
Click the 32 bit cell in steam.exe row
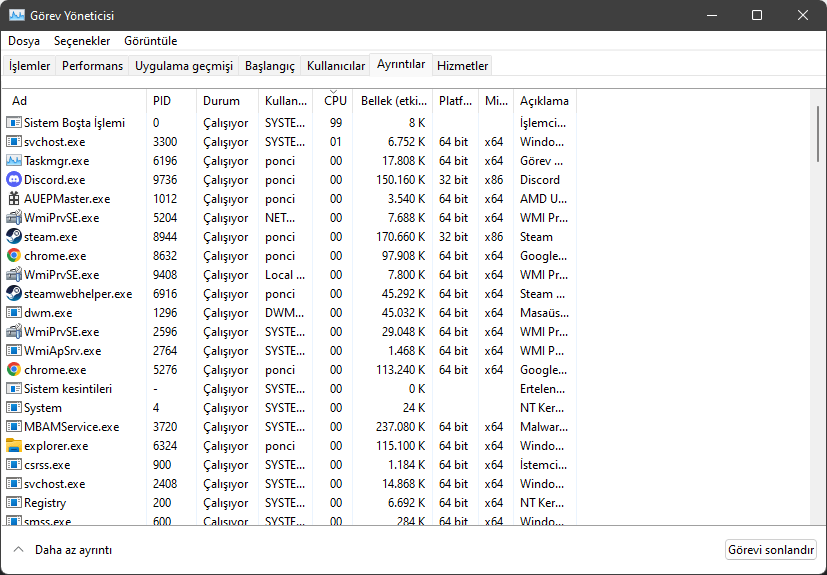[454, 237]
